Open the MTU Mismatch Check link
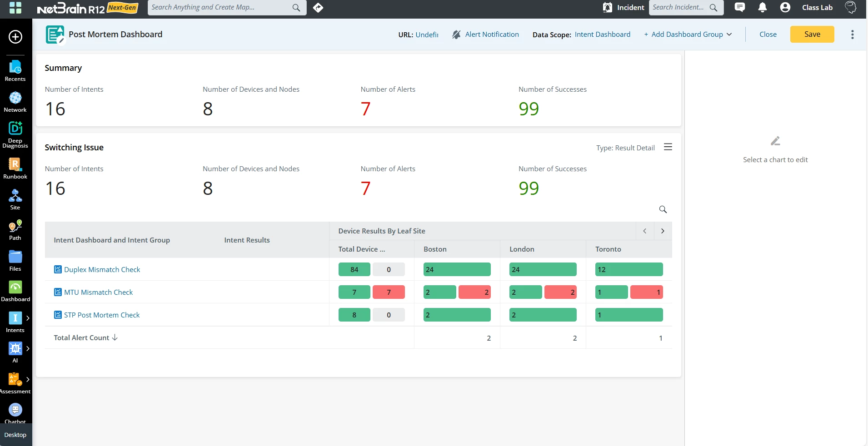 click(x=99, y=292)
